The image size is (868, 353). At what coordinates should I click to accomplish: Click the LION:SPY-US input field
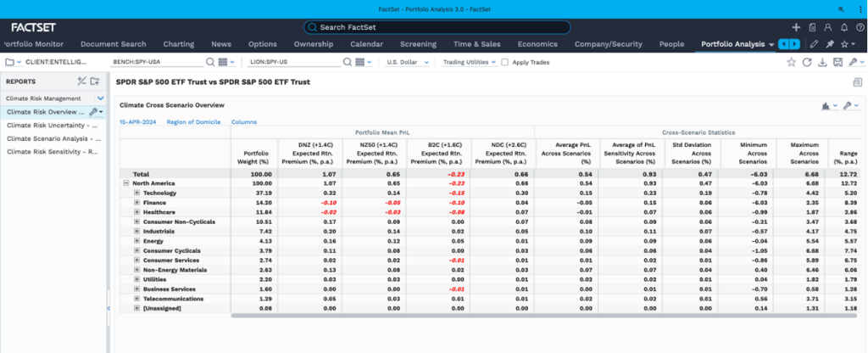pyautogui.click(x=295, y=63)
